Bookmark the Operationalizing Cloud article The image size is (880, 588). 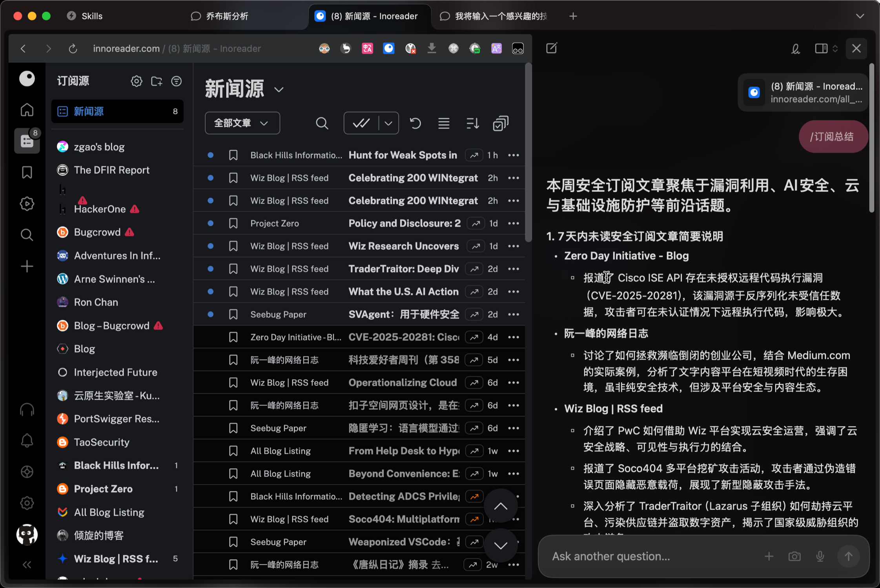click(233, 383)
